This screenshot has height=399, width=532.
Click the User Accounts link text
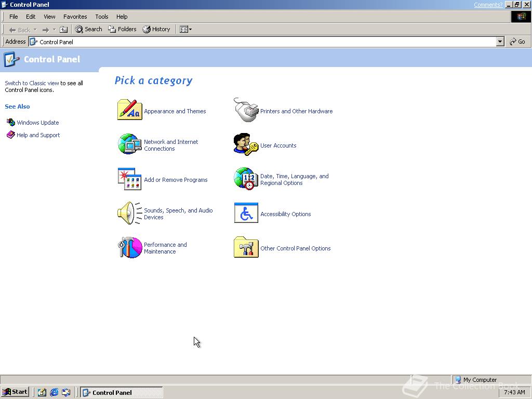(278, 145)
